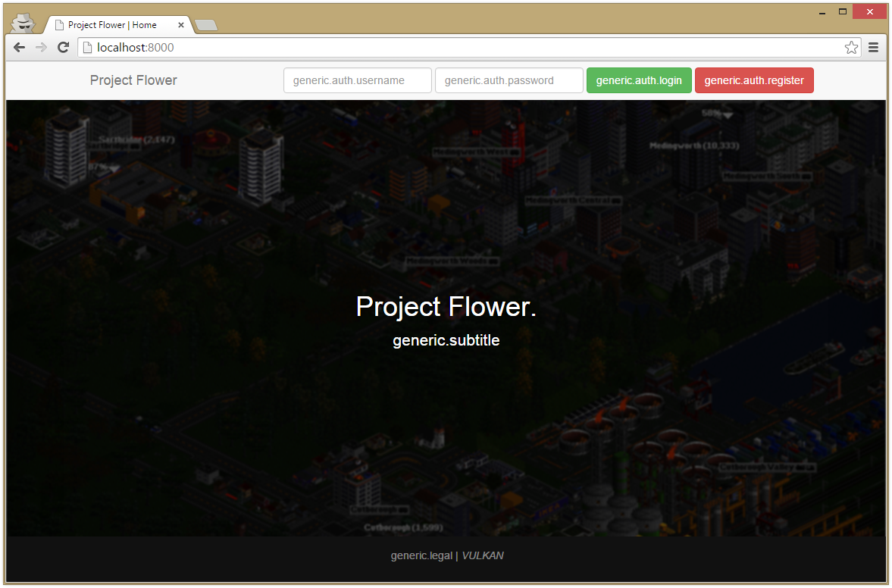Click the generic.auth.password field
The width and height of the screenshot is (892, 588).
[509, 80]
